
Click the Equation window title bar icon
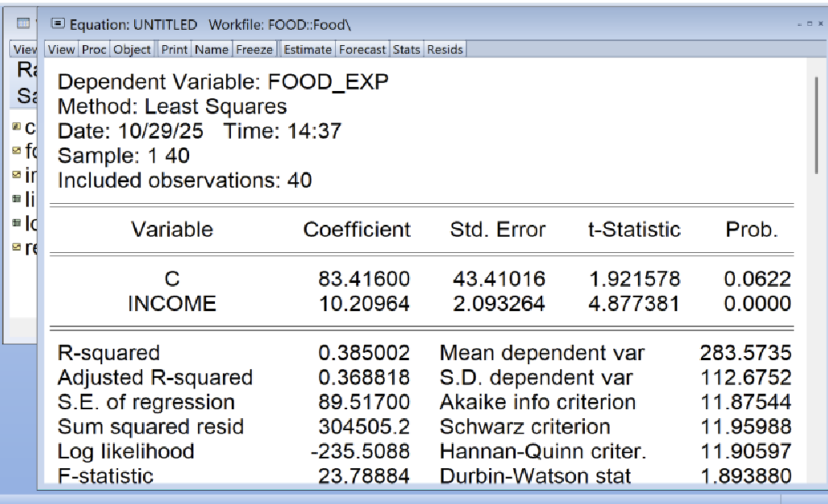click(x=58, y=24)
